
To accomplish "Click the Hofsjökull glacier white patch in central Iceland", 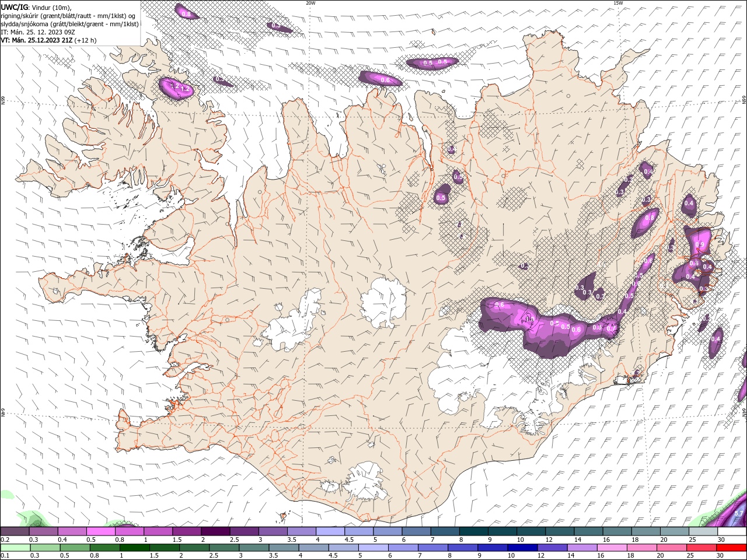I will (x=383, y=303).
